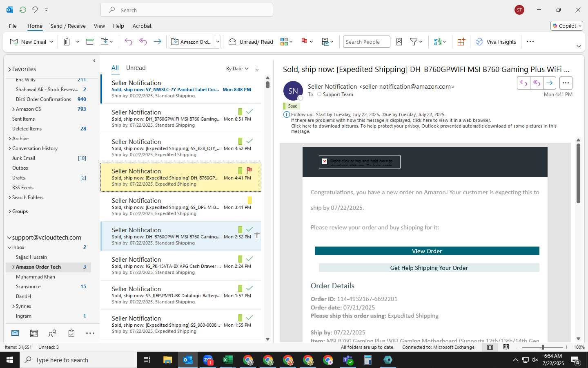588x368 pixels.
Task: Show only Unread messages tab
Action: pos(136,68)
